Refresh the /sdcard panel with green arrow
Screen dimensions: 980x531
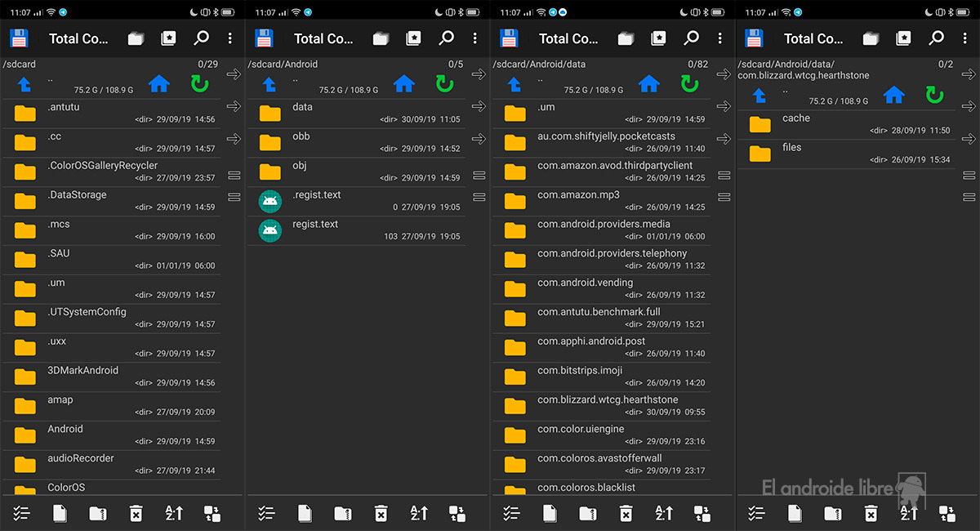click(x=199, y=83)
